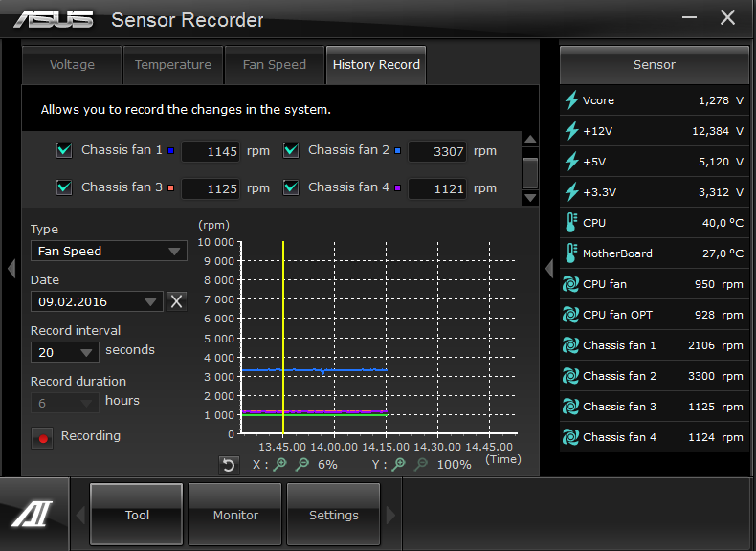This screenshot has width=756, height=551.
Task: Open the Record duration dropdown set to 6
Action: (x=65, y=403)
